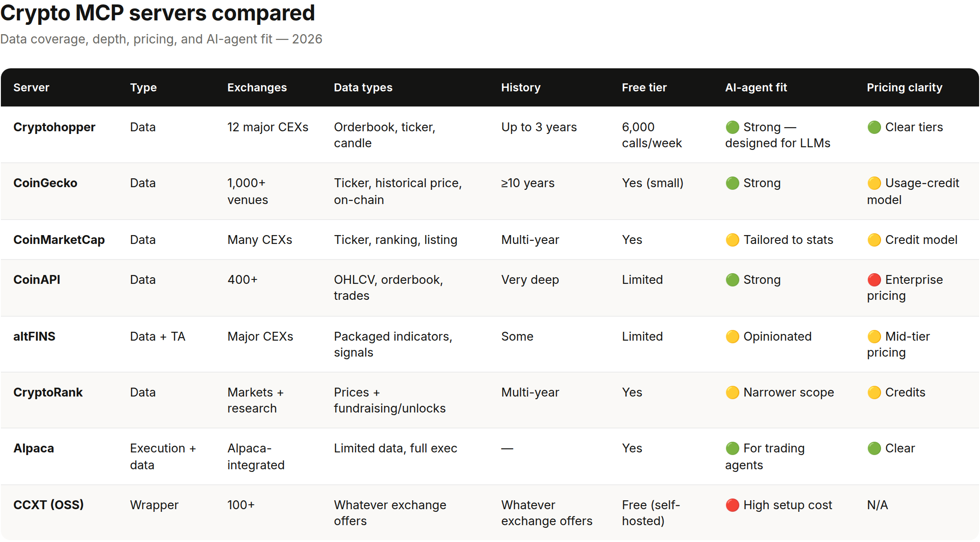Click the 'Crypto MCP servers compared' heading
Image resolution: width=980 pixels, height=542 pixels.
pyautogui.click(x=157, y=13)
